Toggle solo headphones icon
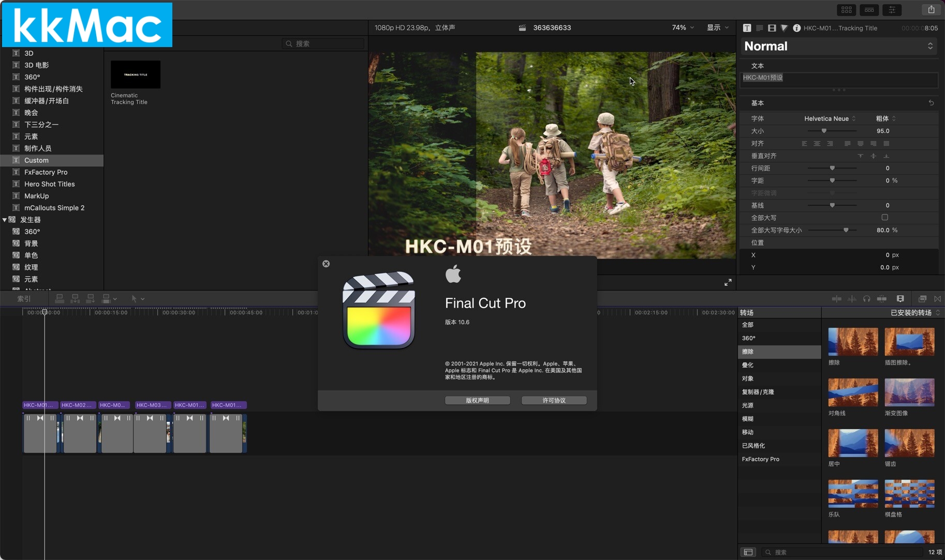 point(867,299)
